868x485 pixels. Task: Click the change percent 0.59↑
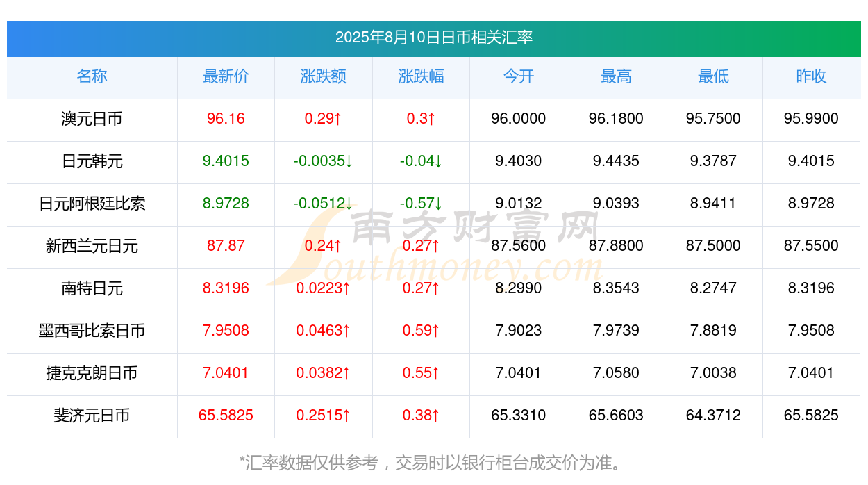(x=421, y=331)
